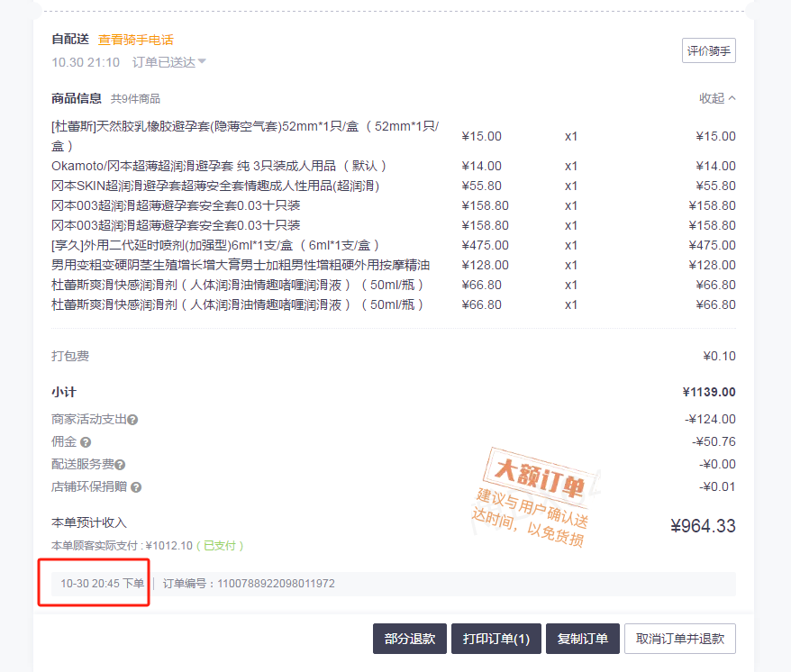The height and width of the screenshot is (672, 791).
Task: Click the info icon next to 店铺环保捐赠
Action: click(136, 487)
